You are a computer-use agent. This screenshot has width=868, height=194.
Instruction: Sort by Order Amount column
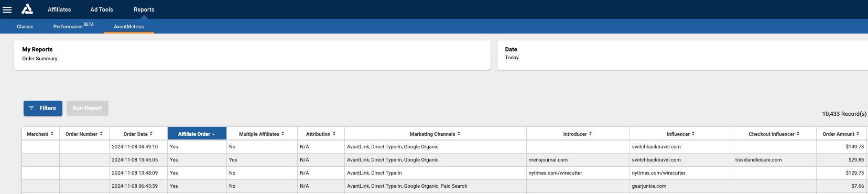[x=841, y=134]
